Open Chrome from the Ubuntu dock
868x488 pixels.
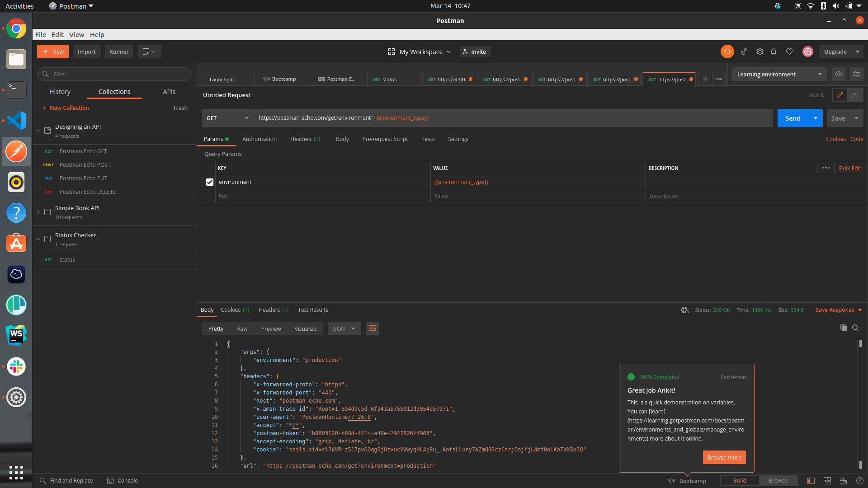[16, 28]
